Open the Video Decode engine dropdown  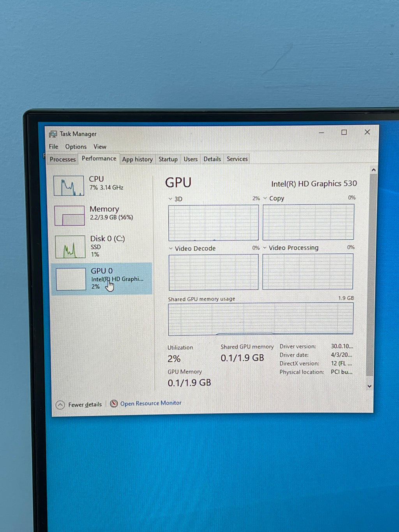171,248
